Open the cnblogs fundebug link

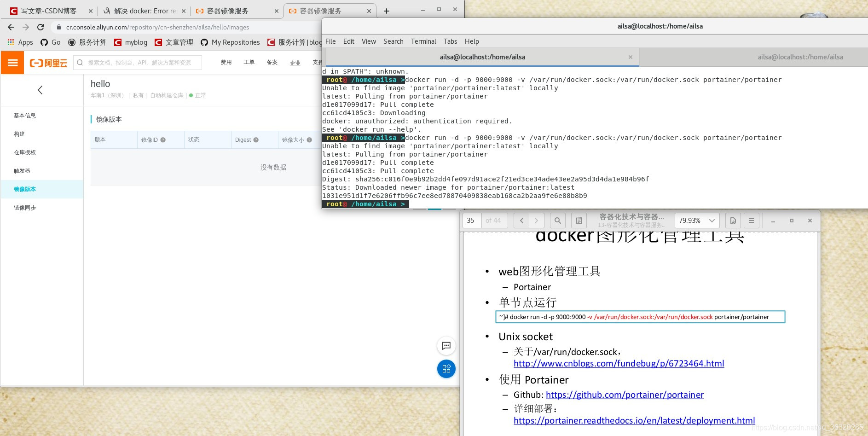(619, 364)
